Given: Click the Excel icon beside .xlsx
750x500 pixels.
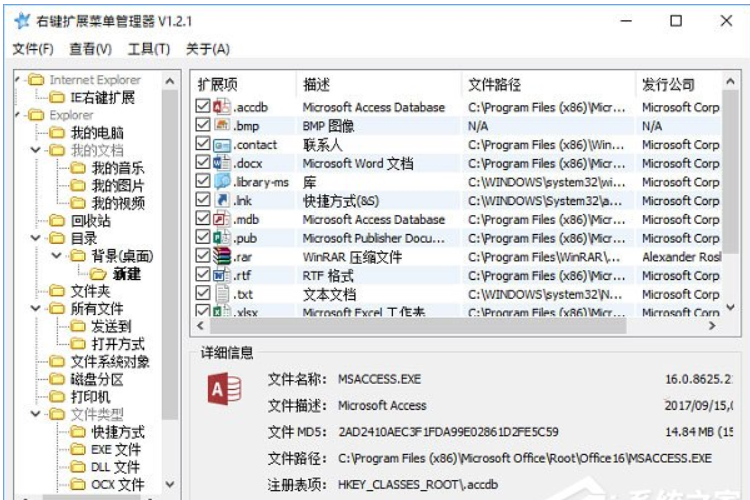Looking at the screenshot, I should tap(221, 311).
